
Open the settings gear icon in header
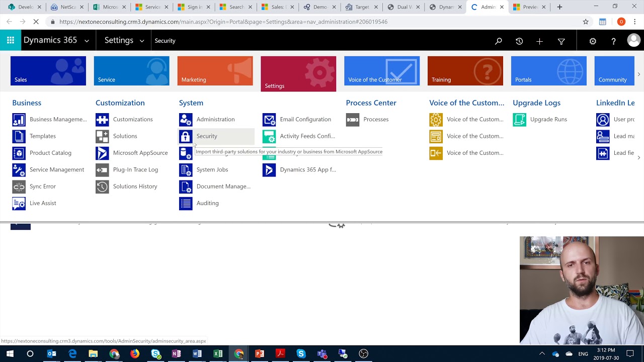point(593,41)
